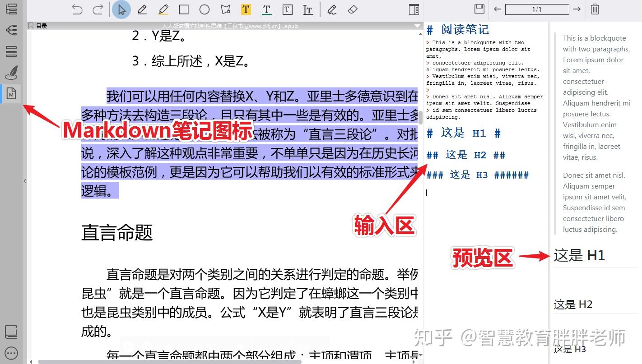Toggle the yellow text highlight tool
Viewport: 642px width, 364px height.
click(x=246, y=9)
